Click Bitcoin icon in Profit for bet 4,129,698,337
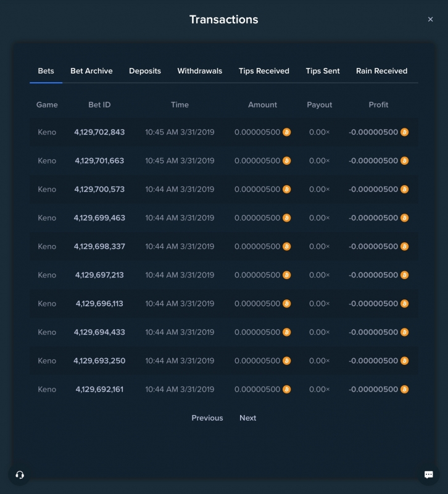This screenshot has width=448, height=494. point(405,246)
